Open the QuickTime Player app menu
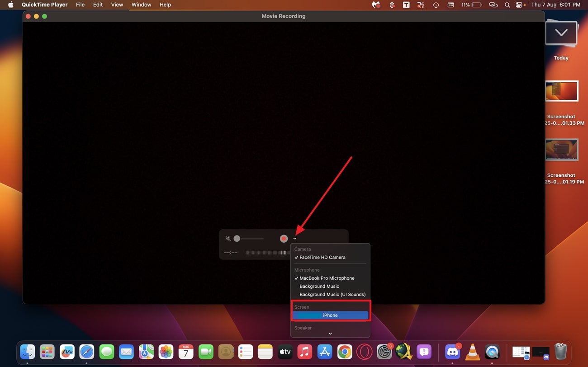Image resolution: width=588 pixels, height=367 pixels. click(45, 5)
